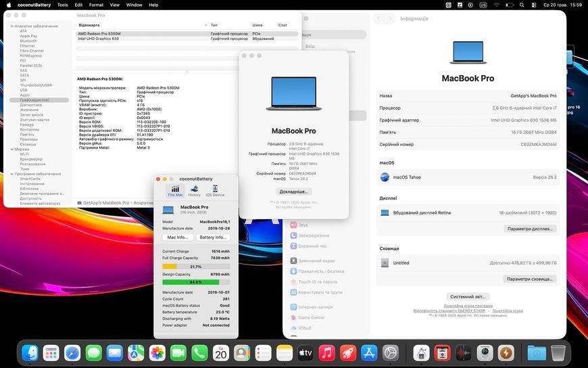Open Control Center in menu bar
The image size is (588, 368).
(534, 5)
